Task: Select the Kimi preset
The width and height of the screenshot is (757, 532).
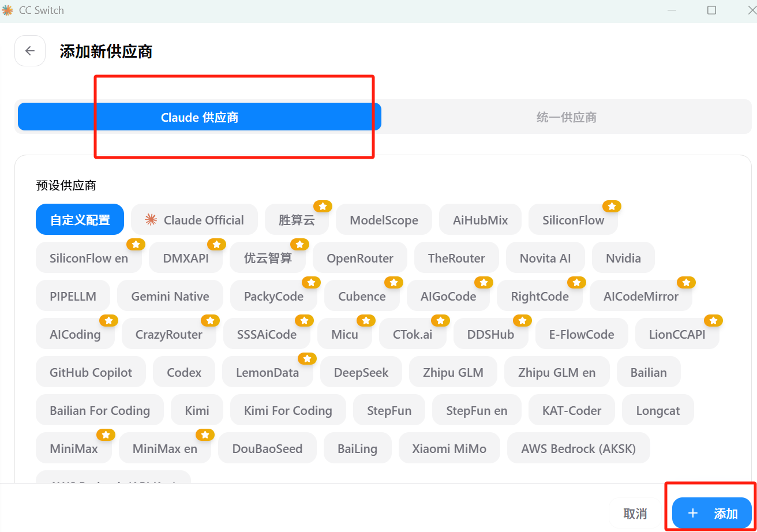Action: pyautogui.click(x=197, y=410)
